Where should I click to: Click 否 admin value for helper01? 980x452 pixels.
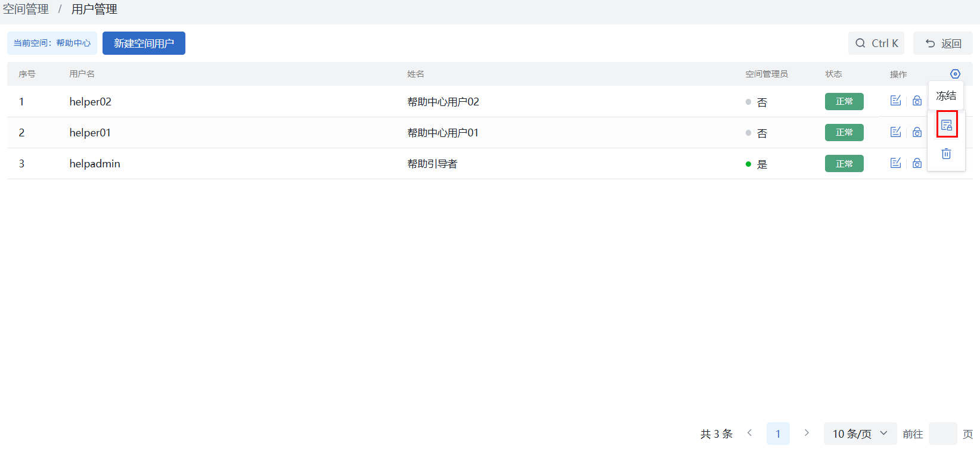click(762, 133)
